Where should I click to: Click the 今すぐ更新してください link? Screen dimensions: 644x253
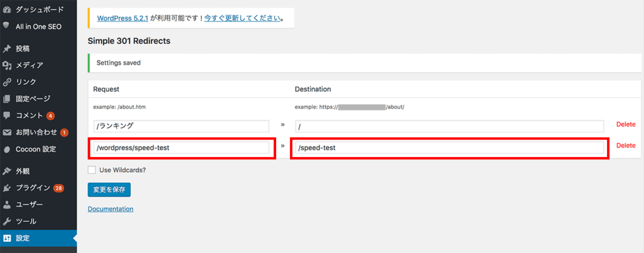coord(242,18)
